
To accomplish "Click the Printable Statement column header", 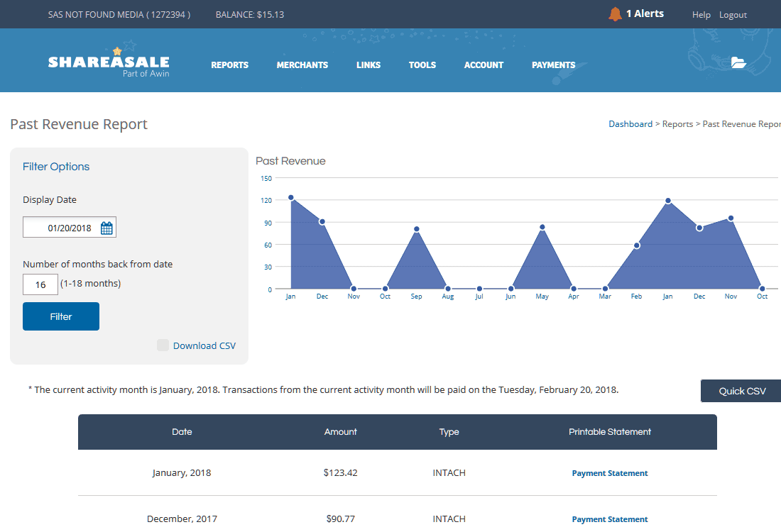I will point(610,432).
